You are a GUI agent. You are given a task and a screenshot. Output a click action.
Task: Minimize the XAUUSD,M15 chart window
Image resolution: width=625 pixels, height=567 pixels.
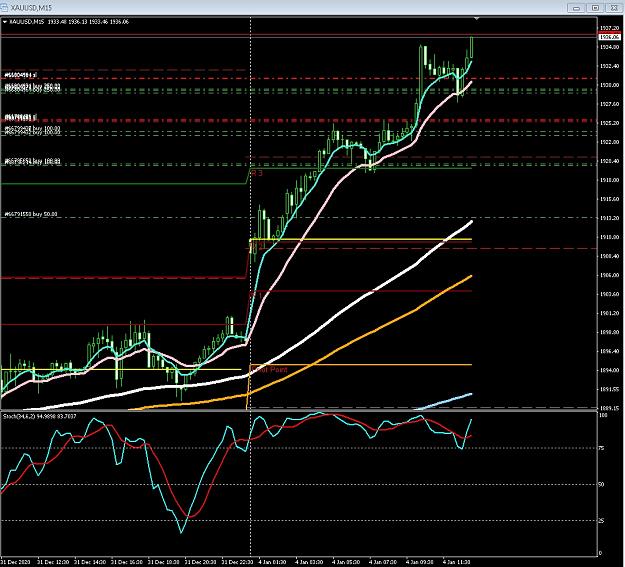click(x=576, y=8)
